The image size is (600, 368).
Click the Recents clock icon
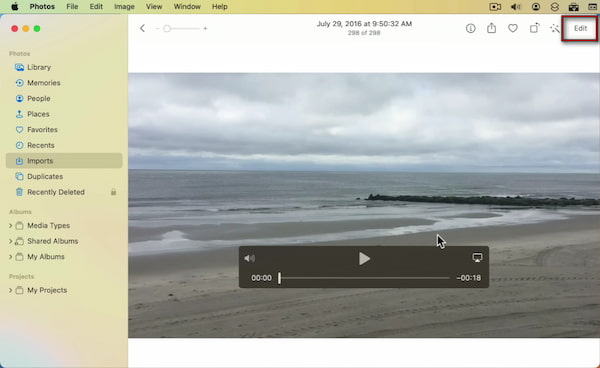(19, 145)
